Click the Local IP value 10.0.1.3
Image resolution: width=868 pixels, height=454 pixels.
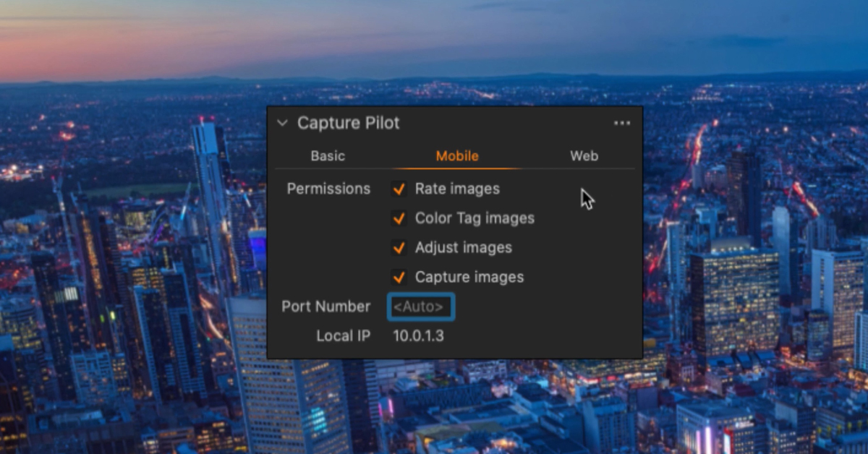[x=419, y=336]
